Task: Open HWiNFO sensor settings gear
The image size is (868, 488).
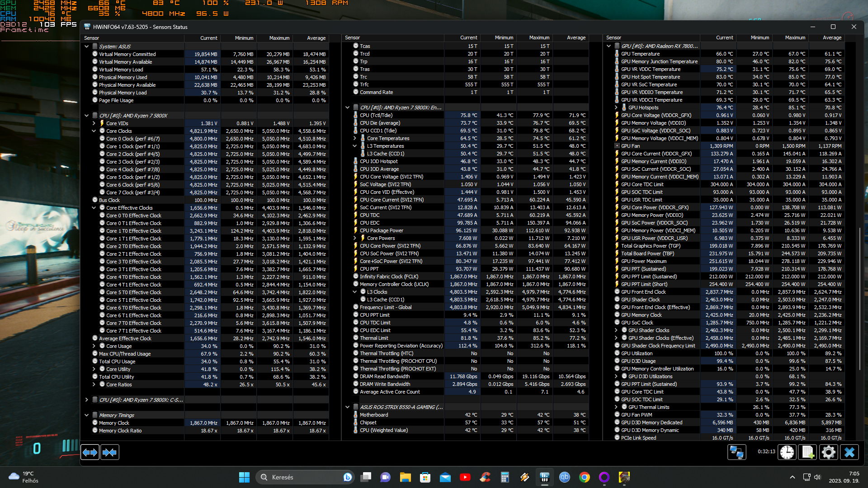Action: point(828,452)
